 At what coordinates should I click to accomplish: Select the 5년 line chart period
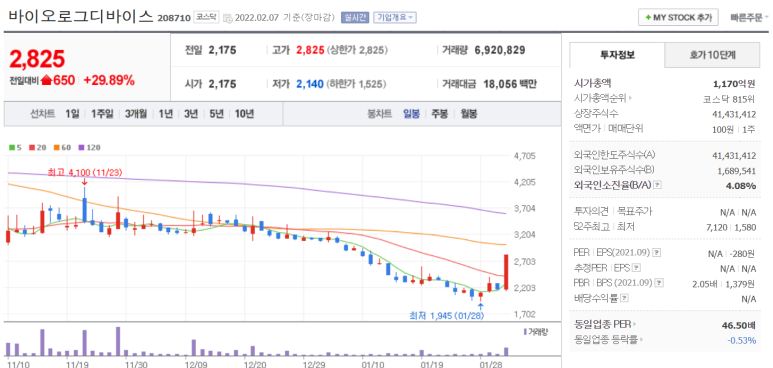216,114
